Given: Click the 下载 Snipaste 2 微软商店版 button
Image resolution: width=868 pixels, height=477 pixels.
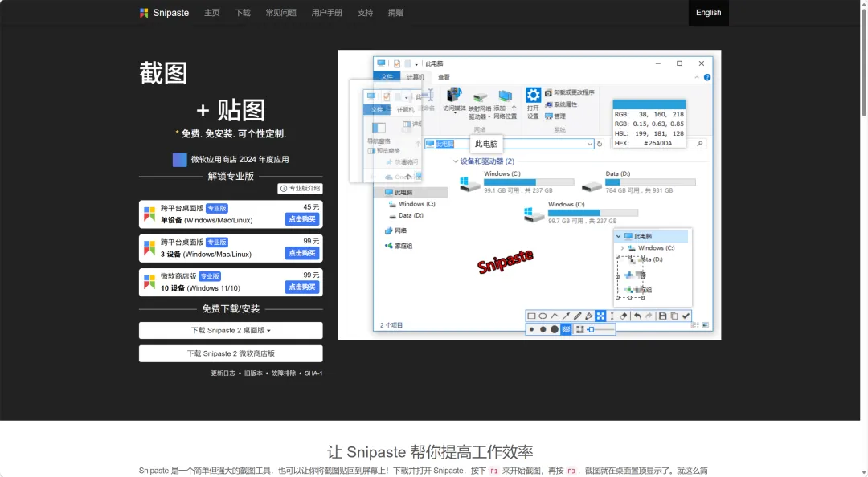Looking at the screenshot, I should coord(231,353).
